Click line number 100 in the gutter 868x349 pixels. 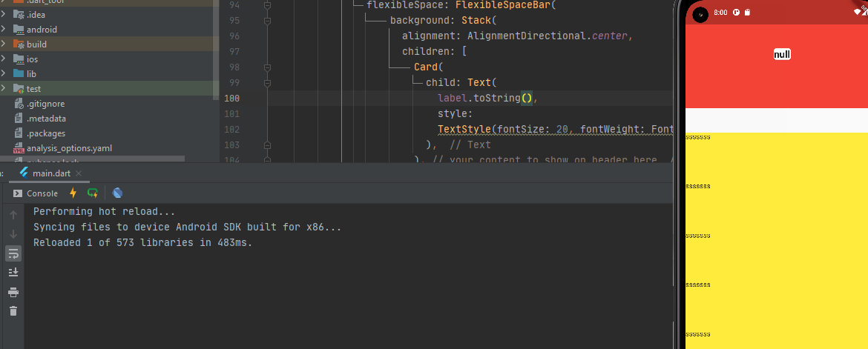[x=231, y=99]
